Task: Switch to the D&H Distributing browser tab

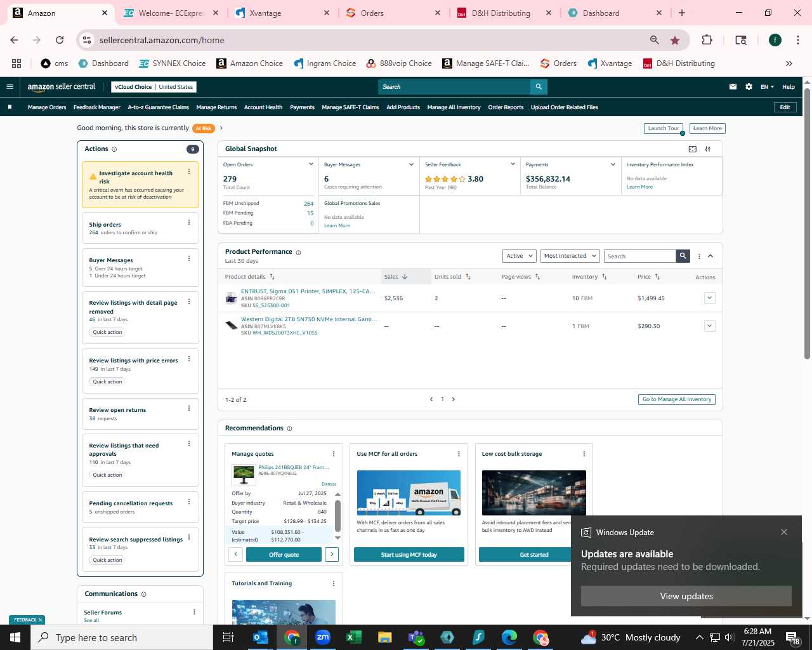Action: [501, 13]
